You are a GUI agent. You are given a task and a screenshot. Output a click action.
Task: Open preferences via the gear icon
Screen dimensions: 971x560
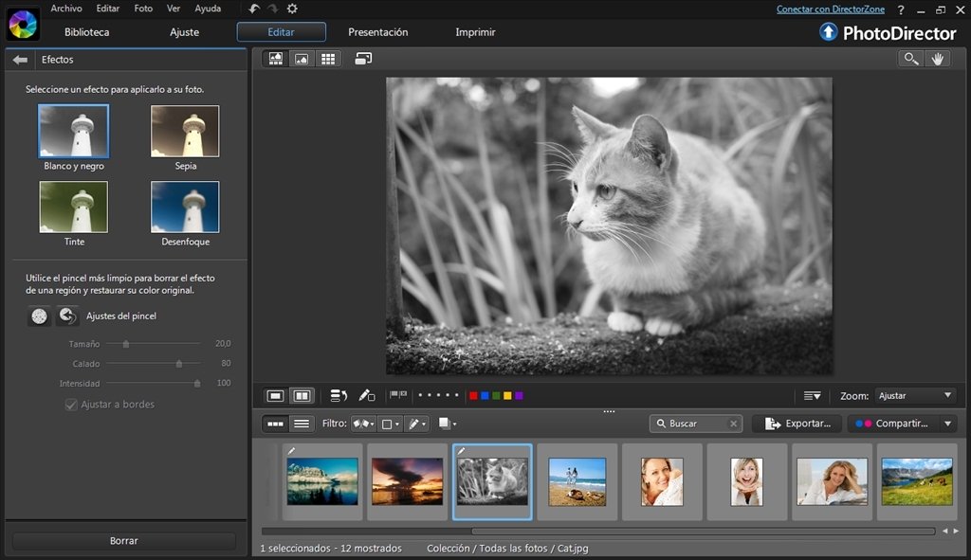click(292, 9)
